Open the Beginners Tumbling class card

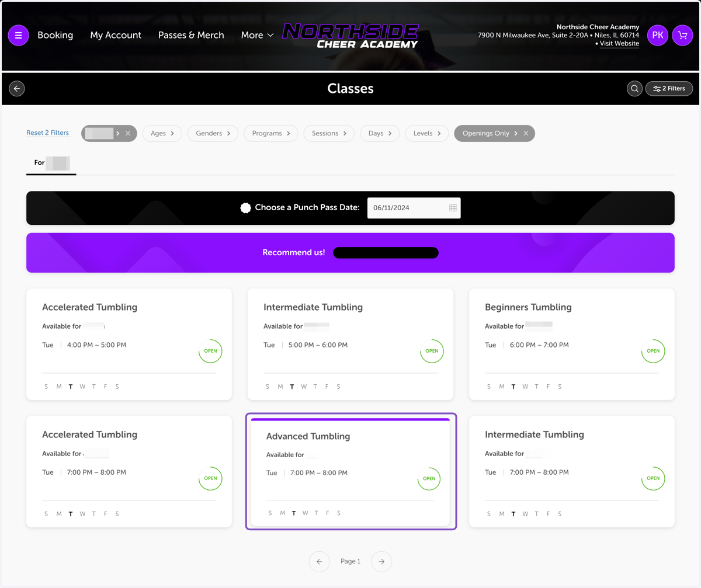[572, 344]
